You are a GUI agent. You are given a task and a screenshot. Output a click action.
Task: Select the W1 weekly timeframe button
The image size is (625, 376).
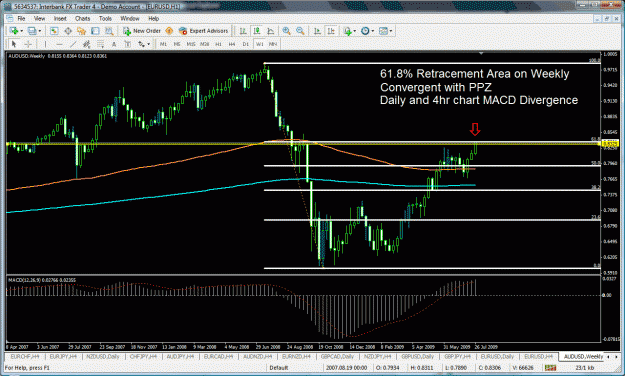[259, 44]
